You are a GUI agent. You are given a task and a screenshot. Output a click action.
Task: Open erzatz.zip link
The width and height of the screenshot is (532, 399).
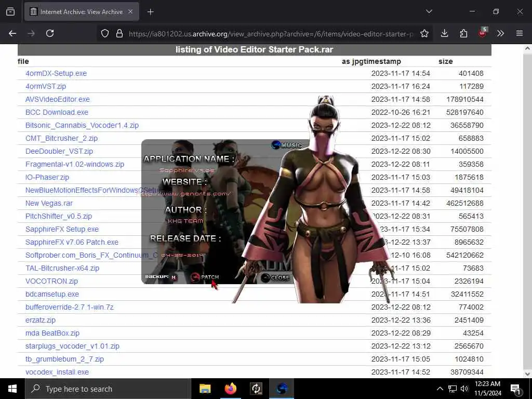(x=41, y=320)
